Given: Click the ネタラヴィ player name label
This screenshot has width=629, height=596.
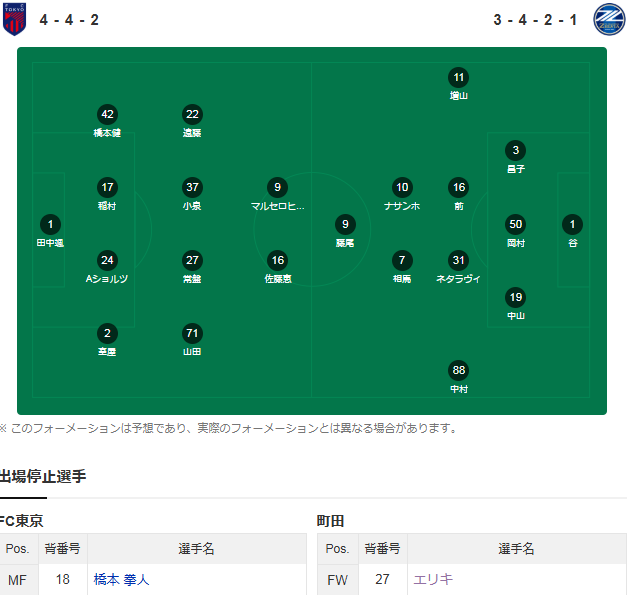Looking at the screenshot, I should point(459,279).
